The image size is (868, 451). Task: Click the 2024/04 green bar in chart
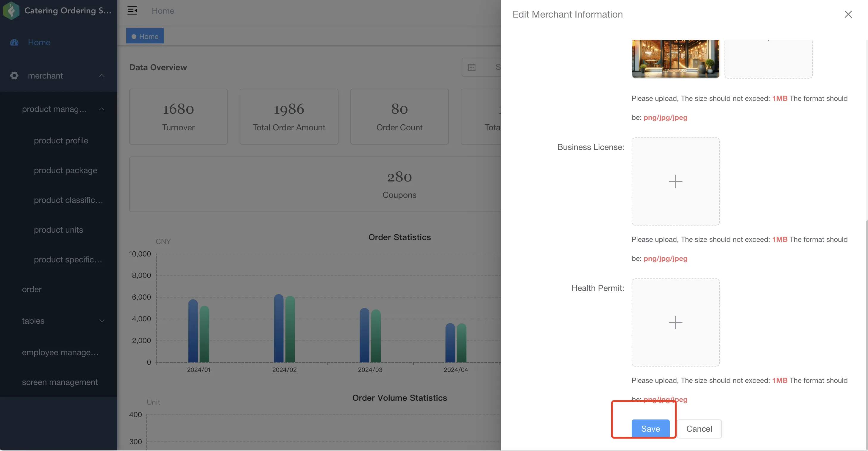[x=461, y=342]
